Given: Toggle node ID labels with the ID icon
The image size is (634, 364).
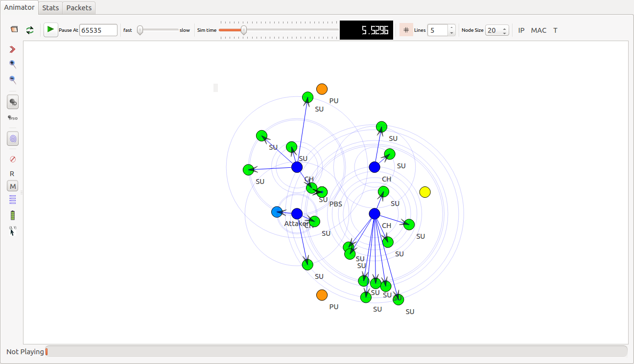Looking at the screenshot, I should (12, 102).
